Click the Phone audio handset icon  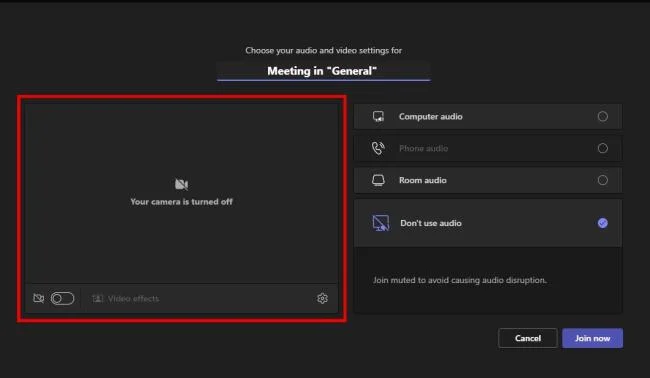click(x=378, y=148)
